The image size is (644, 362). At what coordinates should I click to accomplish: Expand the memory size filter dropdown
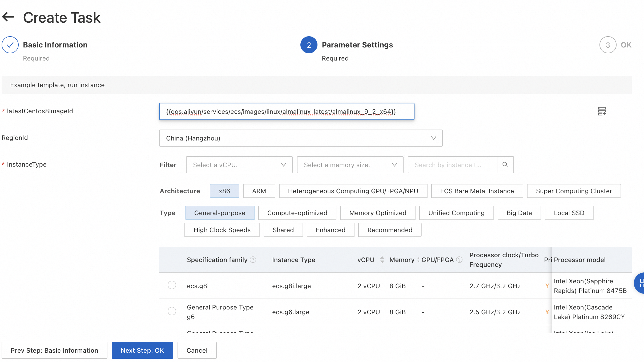[350, 165]
